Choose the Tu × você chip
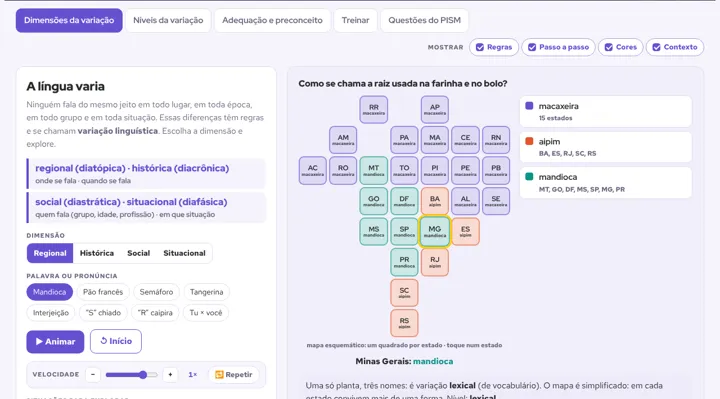The width and height of the screenshot is (720, 399). pos(206,313)
